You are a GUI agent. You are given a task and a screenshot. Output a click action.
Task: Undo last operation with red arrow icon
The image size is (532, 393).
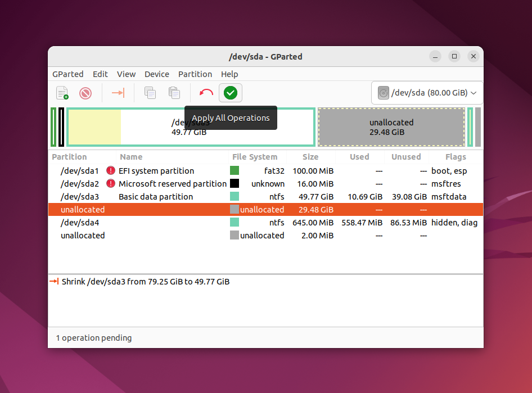[x=206, y=93]
